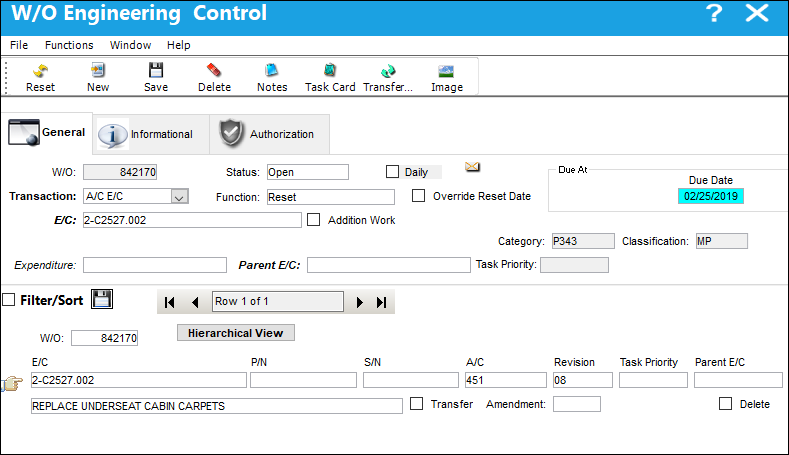This screenshot has height=455, width=789.
Task: Click the question mark help icon
Action: [714, 13]
